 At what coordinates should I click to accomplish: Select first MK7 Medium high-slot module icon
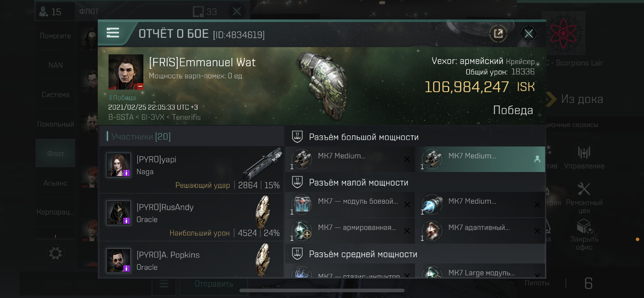pyautogui.click(x=302, y=159)
